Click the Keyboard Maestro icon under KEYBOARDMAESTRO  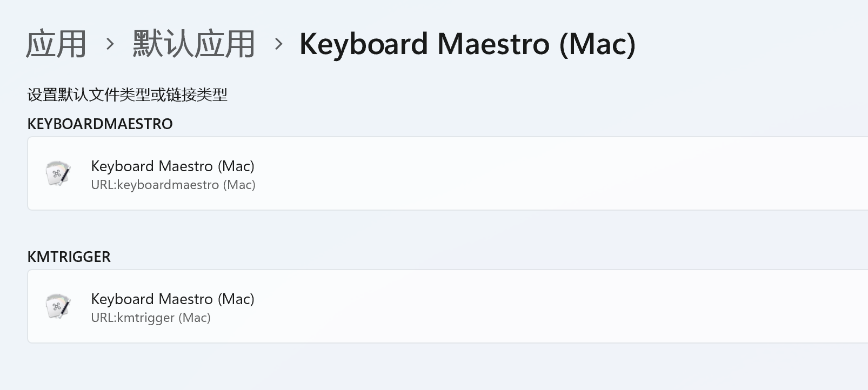tap(58, 173)
